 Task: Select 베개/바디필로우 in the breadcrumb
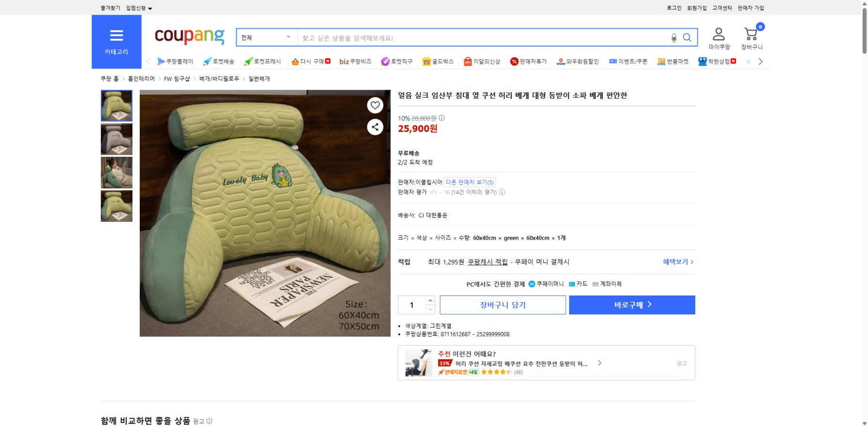(x=217, y=78)
